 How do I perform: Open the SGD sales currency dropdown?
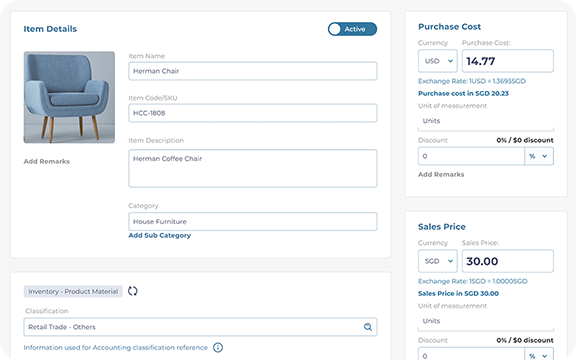click(x=438, y=261)
